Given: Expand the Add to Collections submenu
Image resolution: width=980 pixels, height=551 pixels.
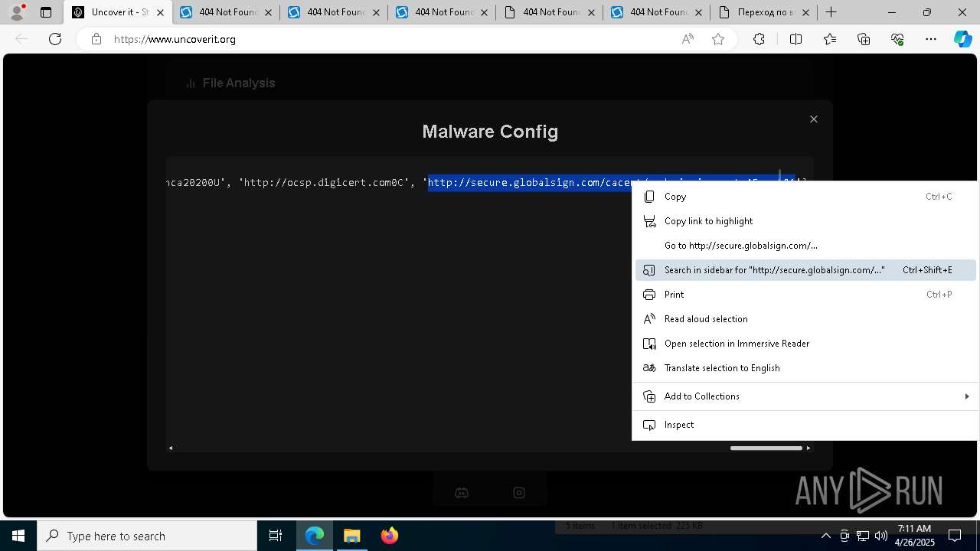Looking at the screenshot, I should pos(805,396).
